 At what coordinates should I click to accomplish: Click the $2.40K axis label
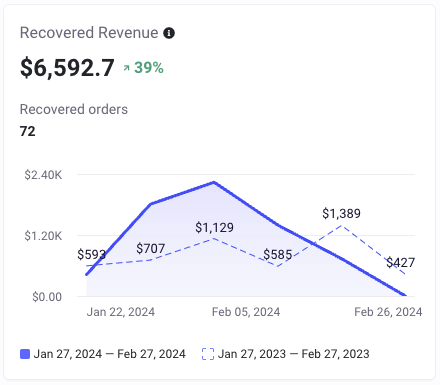point(43,175)
